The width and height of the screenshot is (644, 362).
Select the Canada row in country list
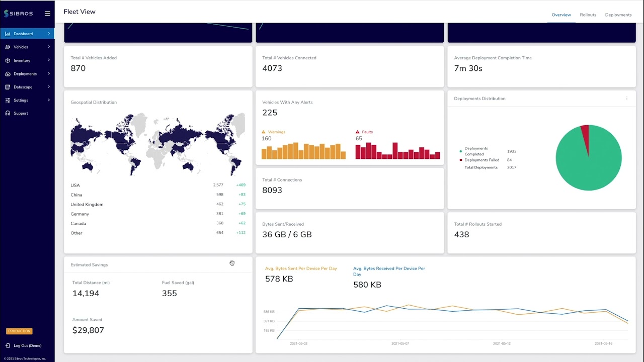pos(158,223)
